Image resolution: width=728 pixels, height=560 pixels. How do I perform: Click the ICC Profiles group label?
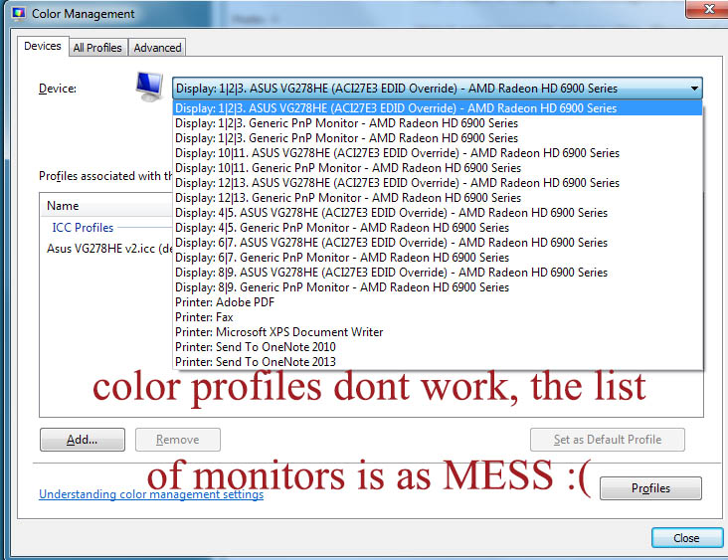pyautogui.click(x=83, y=228)
